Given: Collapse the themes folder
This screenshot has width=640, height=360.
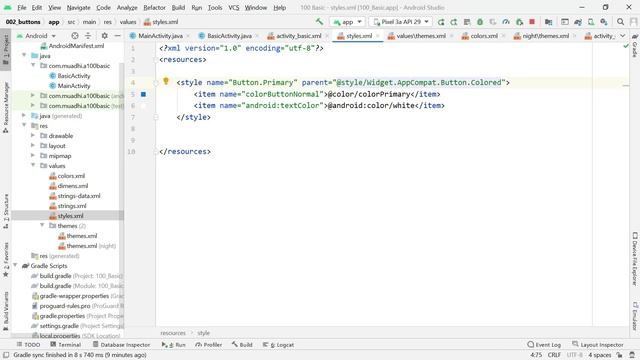Looking at the screenshot, I should 42,226.
